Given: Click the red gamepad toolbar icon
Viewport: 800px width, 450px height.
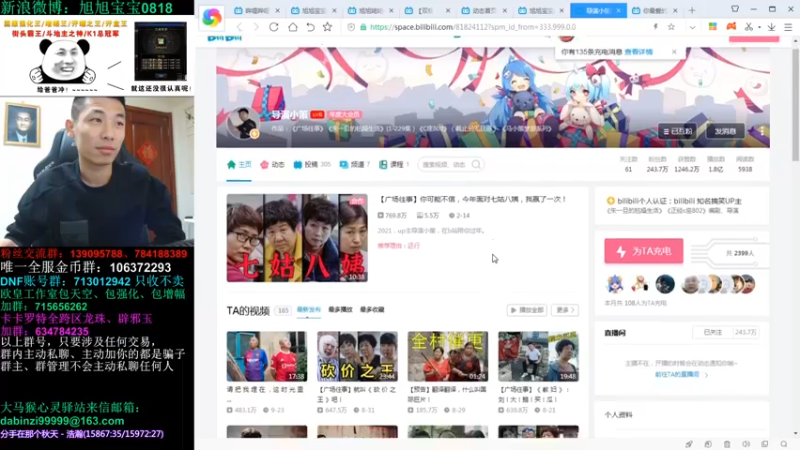Looking at the screenshot, I should pos(731,27).
